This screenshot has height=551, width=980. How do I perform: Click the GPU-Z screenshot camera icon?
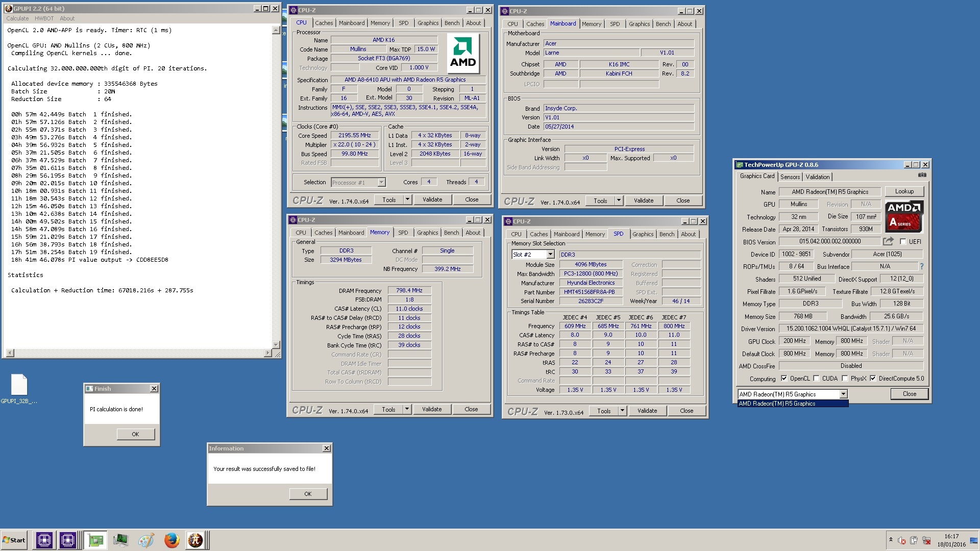(x=922, y=175)
